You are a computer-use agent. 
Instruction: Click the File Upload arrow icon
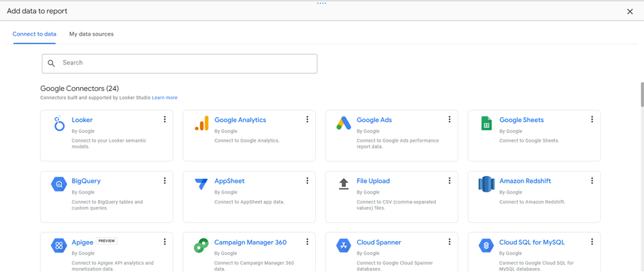(x=344, y=184)
